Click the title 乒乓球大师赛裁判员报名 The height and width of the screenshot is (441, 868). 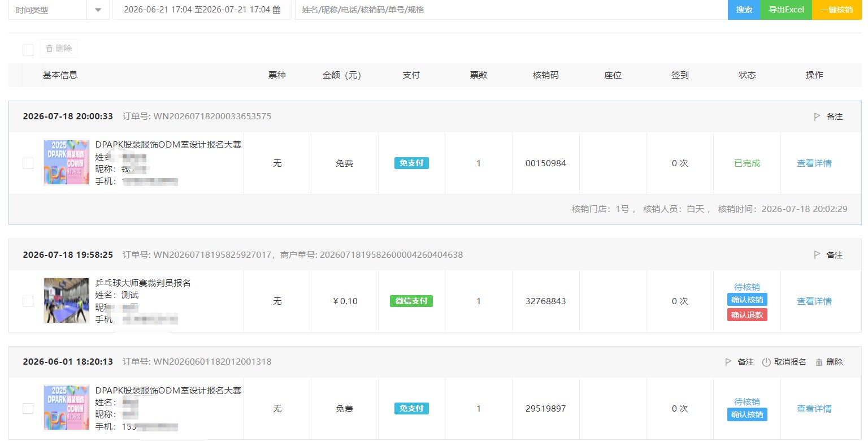(143, 283)
